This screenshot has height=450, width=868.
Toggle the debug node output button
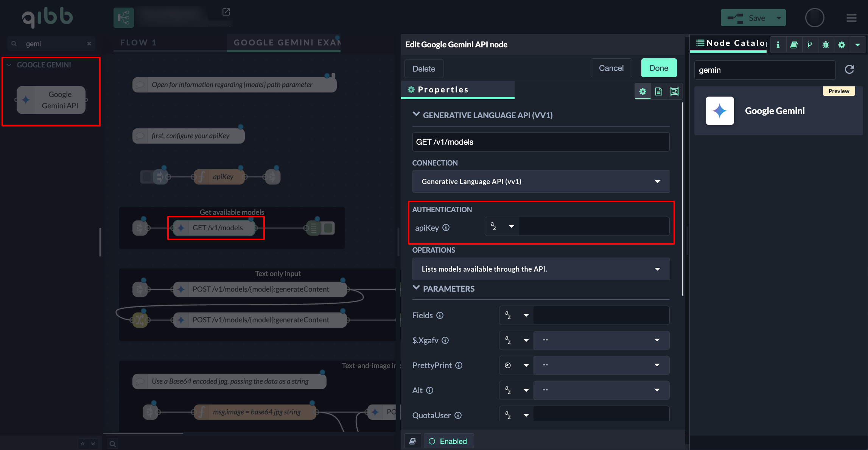tap(329, 228)
